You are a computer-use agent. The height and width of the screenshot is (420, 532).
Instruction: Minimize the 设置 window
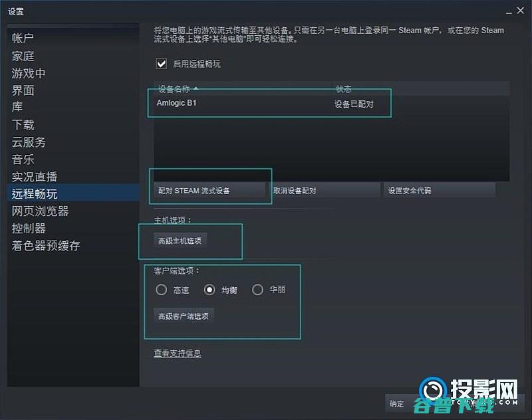coord(509,11)
